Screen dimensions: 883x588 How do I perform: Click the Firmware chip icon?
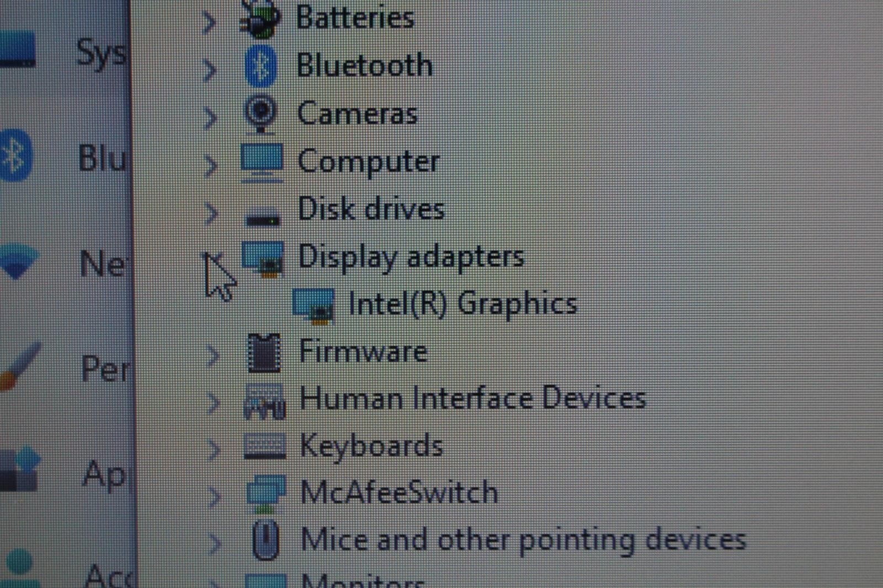(264, 352)
